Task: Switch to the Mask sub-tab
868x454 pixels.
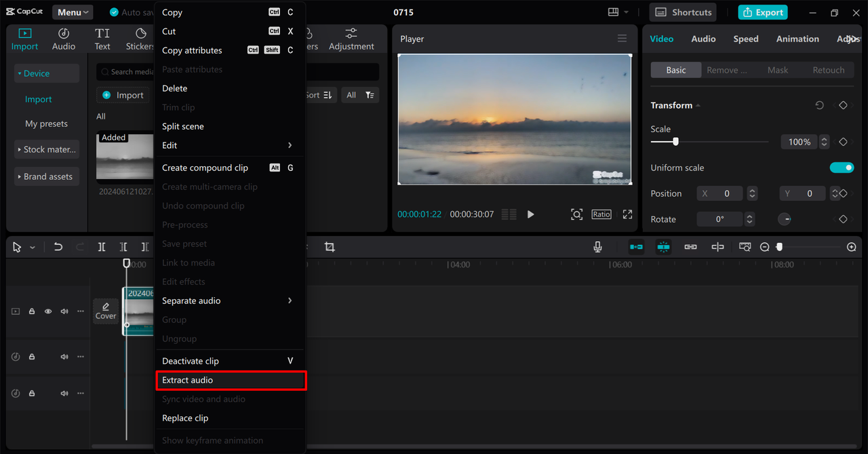Action: click(778, 70)
